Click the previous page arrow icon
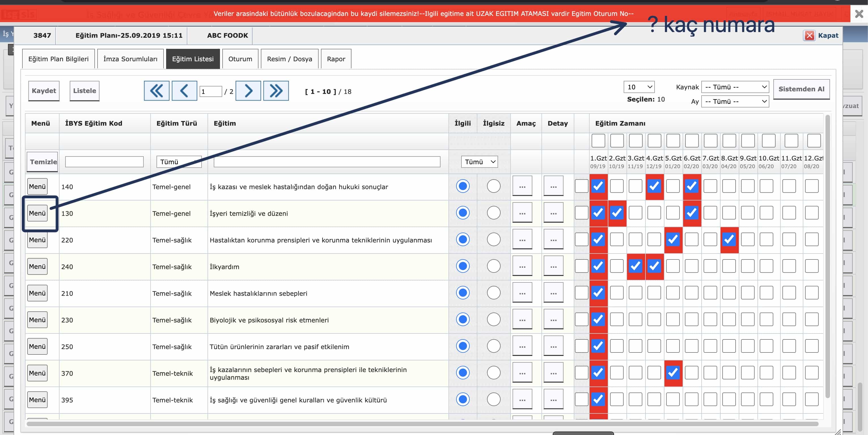 [184, 91]
